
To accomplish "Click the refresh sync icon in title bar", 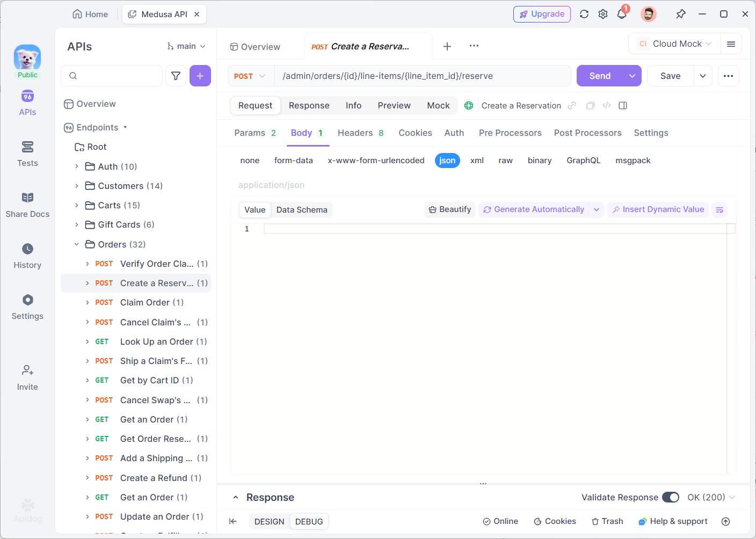I will click(584, 14).
